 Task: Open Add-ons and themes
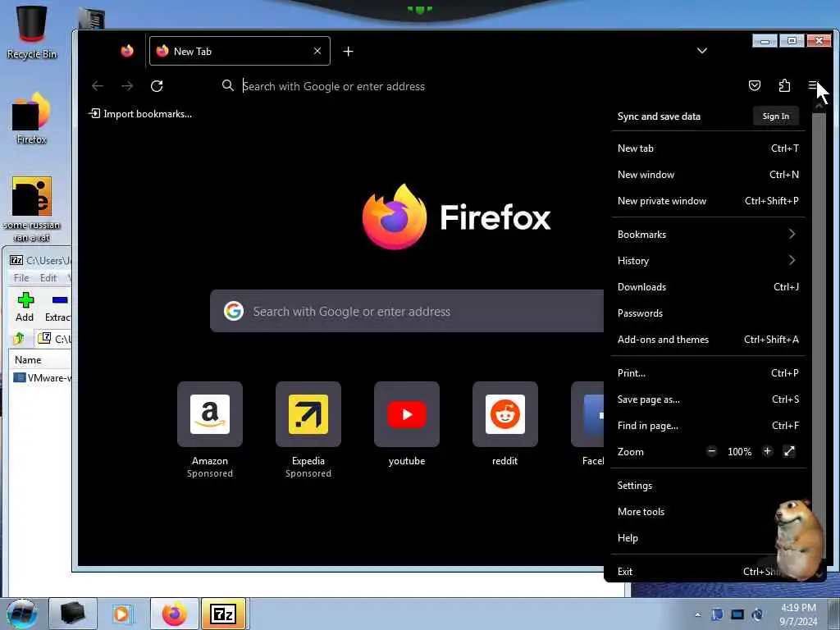(x=708, y=339)
